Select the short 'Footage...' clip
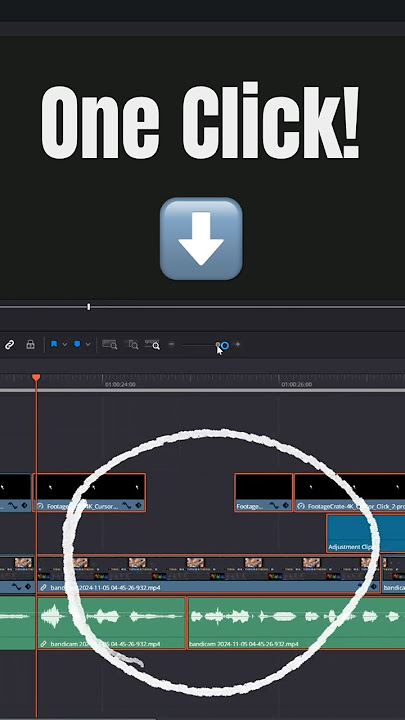Screen dimensions: 405x720 pos(264,492)
